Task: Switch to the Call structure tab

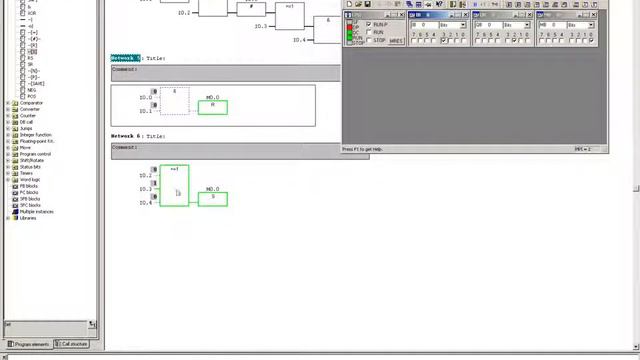Action: point(71,344)
